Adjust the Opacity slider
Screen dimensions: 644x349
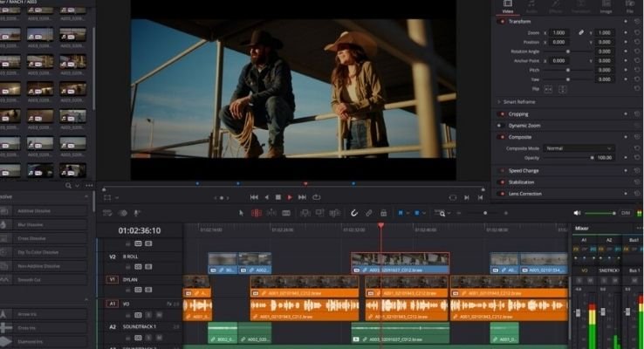[x=568, y=158]
